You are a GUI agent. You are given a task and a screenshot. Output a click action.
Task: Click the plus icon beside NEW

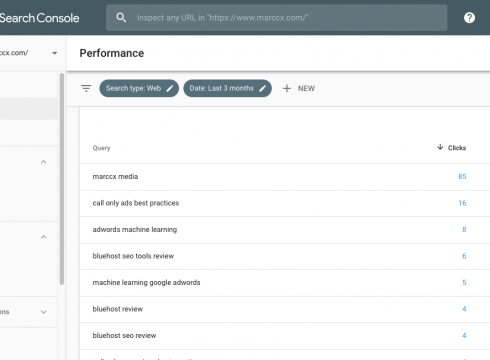pos(287,88)
